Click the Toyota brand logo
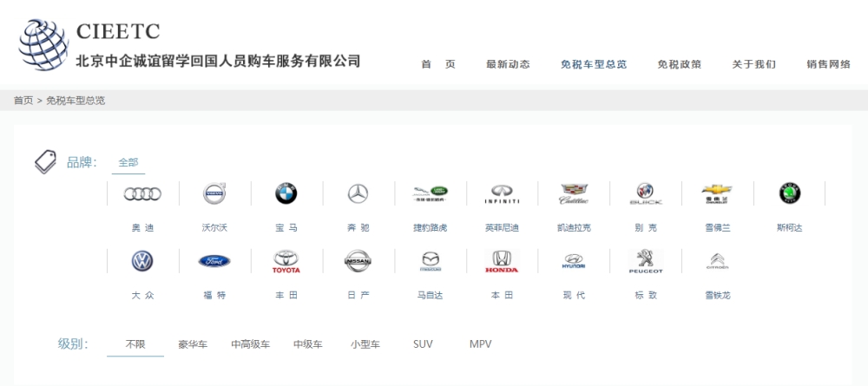 tap(286, 262)
